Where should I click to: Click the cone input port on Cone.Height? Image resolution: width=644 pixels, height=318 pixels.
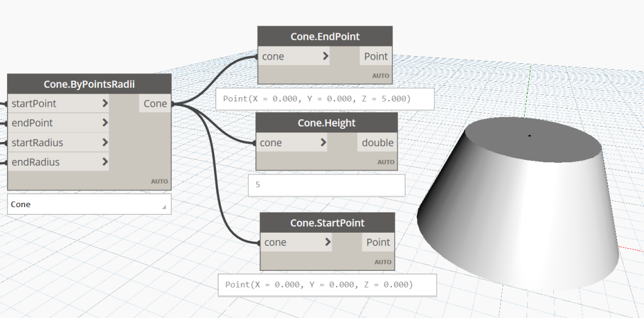pyautogui.click(x=292, y=143)
